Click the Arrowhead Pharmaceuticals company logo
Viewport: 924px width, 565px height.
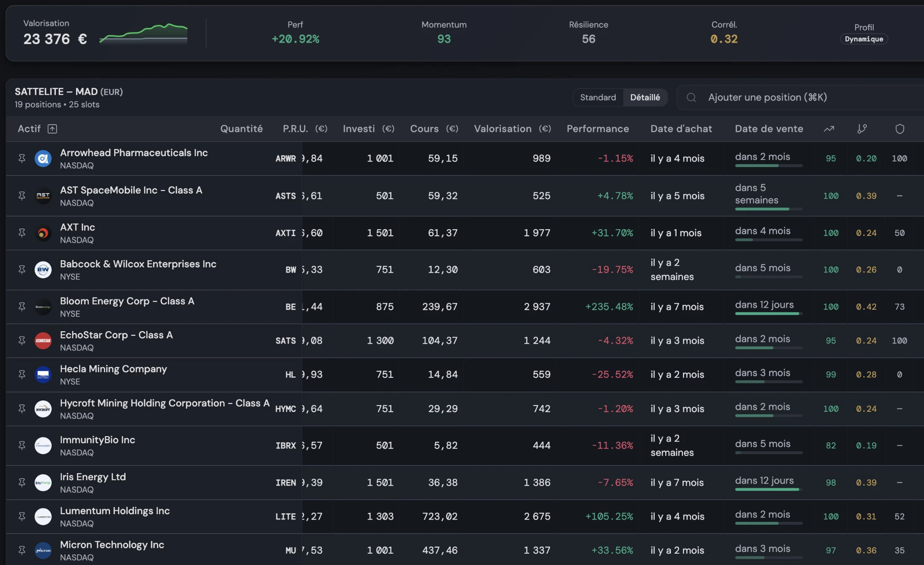(x=43, y=158)
